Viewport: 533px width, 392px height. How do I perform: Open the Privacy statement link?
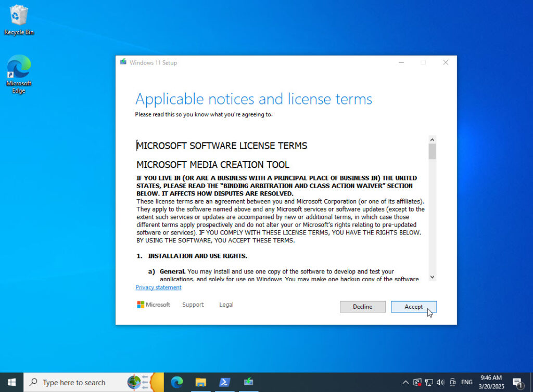coord(158,287)
